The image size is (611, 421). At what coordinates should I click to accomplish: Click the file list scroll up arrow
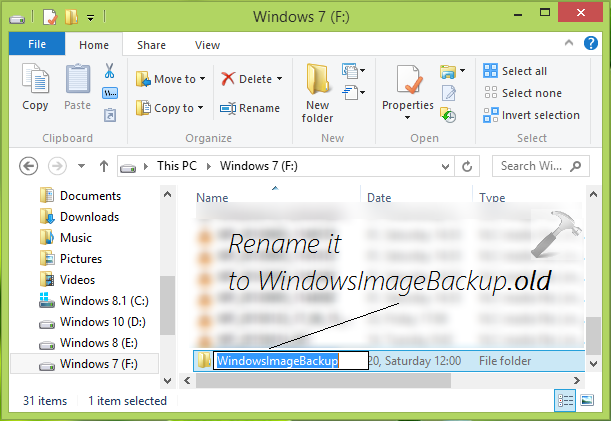tap(593, 194)
